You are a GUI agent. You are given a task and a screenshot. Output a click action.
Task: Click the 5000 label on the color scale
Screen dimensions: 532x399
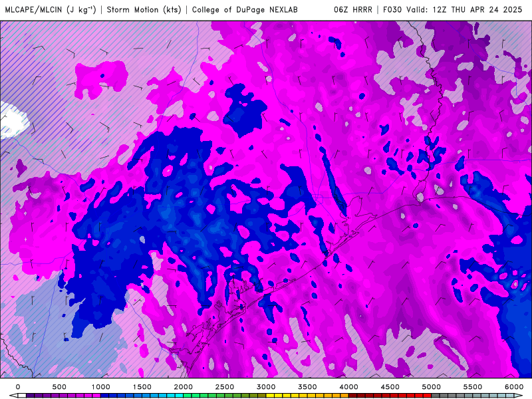point(431,387)
